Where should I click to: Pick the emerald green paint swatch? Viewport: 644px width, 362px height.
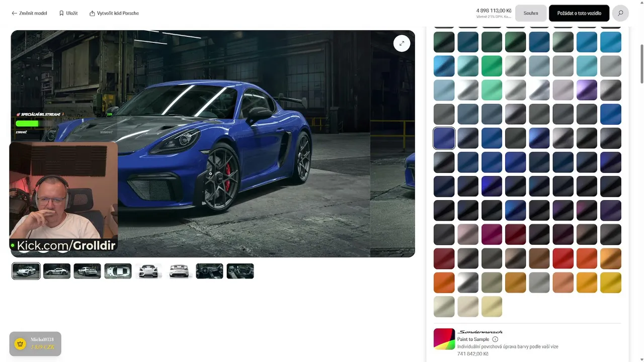click(x=492, y=66)
